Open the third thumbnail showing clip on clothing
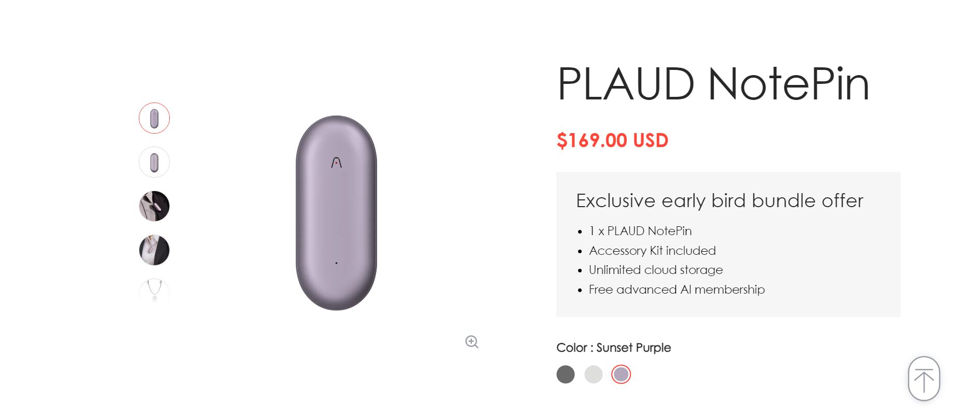Image resolution: width=980 pixels, height=406 pixels. [154, 206]
